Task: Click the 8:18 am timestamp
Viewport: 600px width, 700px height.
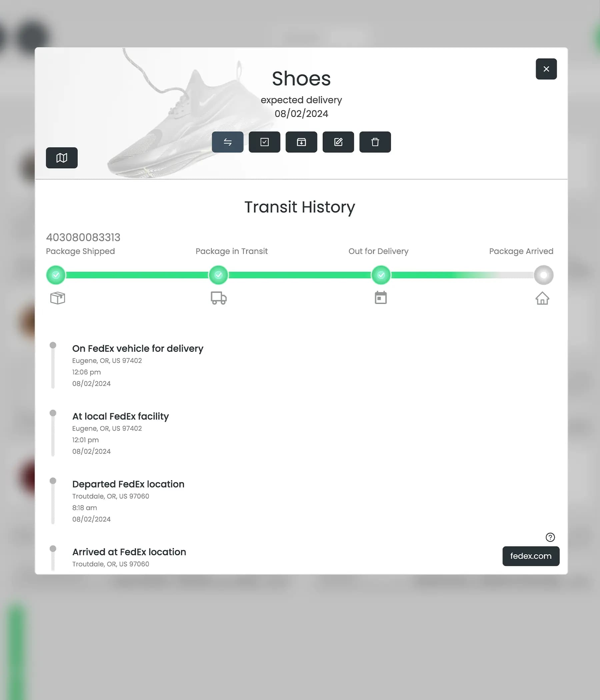Action: (84, 508)
